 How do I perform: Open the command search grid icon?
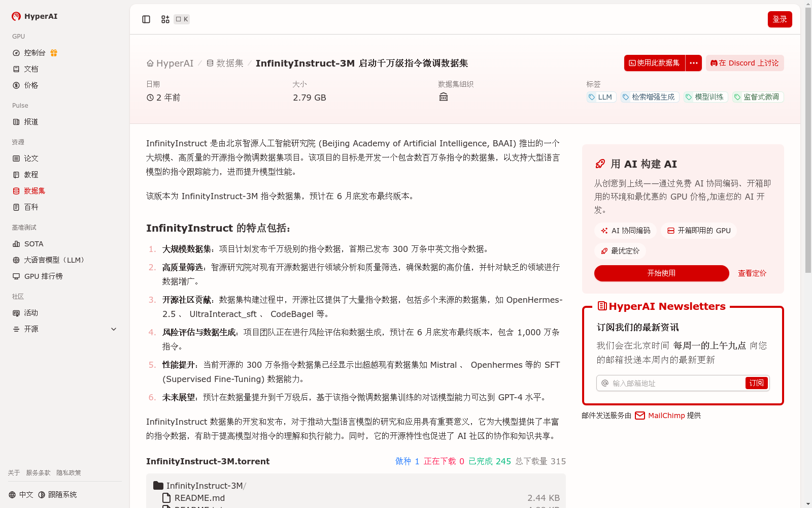coord(165,19)
